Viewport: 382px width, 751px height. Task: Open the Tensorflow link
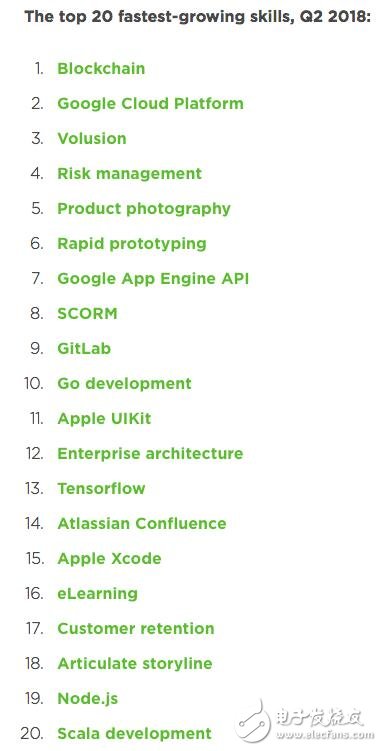point(101,489)
